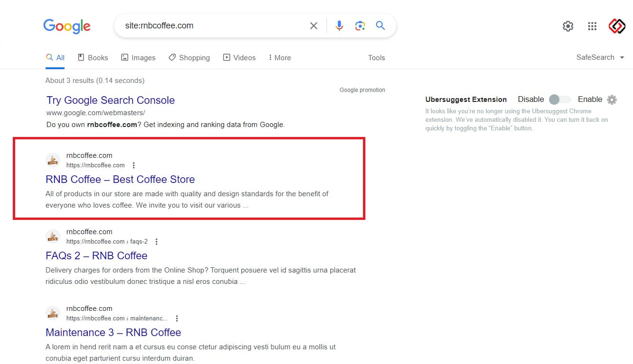
Task: Select the All results tab
Action: pos(55,58)
